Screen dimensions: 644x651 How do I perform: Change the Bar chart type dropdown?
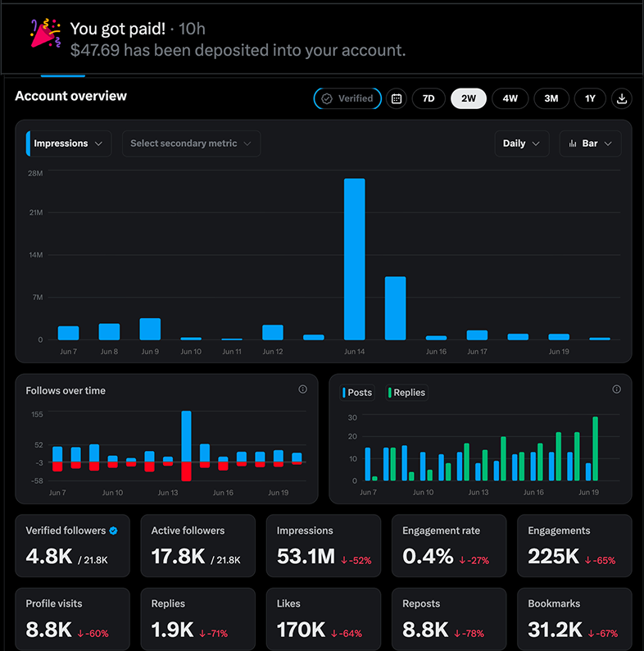[590, 143]
